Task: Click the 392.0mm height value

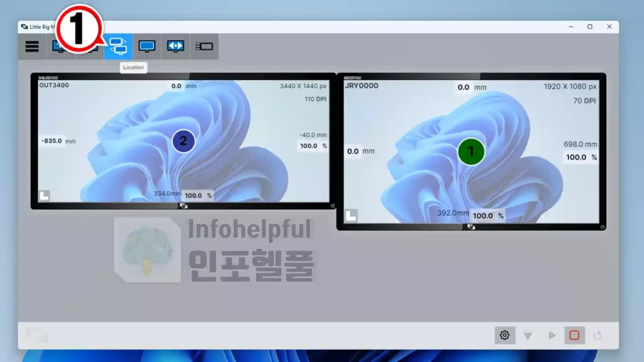Action: click(453, 213)
